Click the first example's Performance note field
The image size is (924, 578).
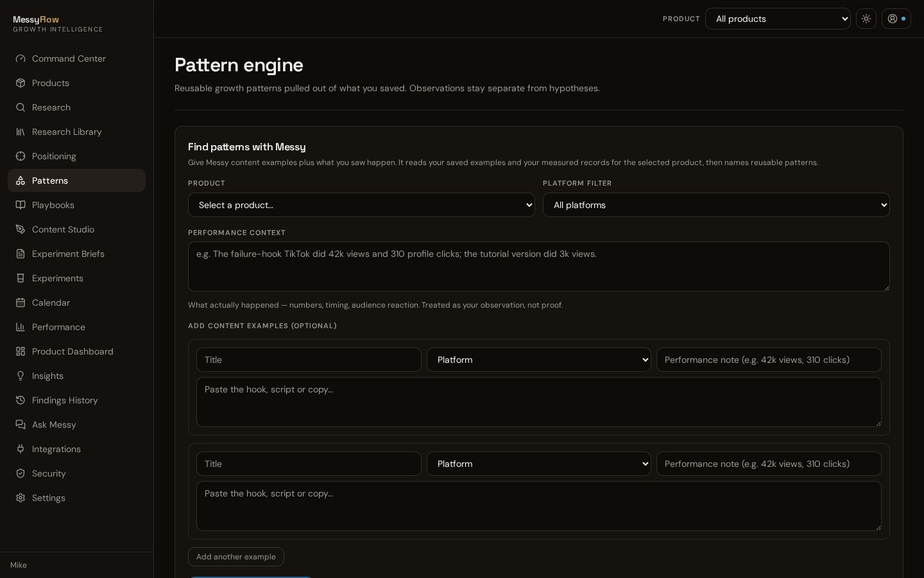tap(769, 360)
